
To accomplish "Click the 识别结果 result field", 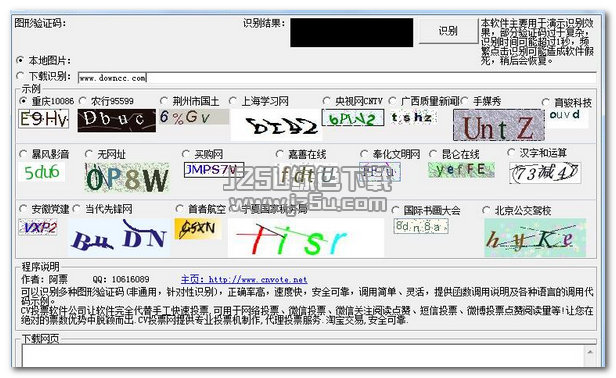I will tap(352, 33).
